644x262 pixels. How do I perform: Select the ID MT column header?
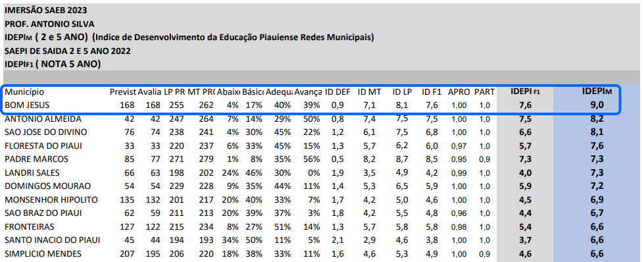(x=369, y=92)
